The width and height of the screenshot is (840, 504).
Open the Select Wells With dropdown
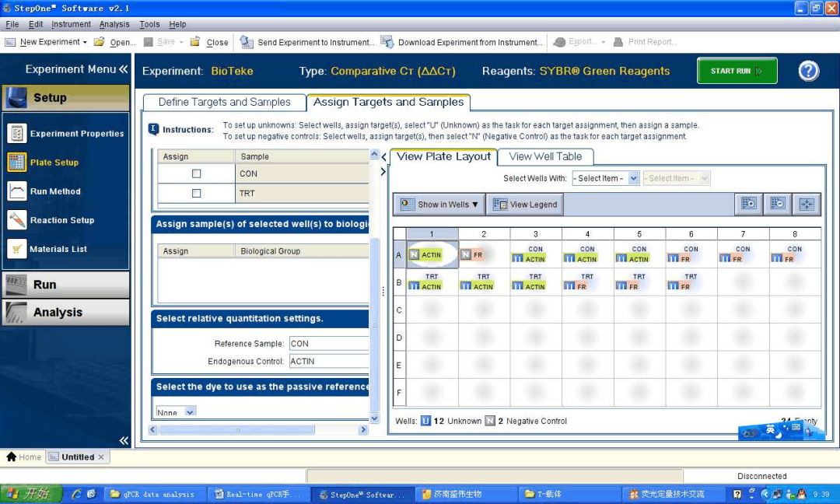[x=605, y=179]
